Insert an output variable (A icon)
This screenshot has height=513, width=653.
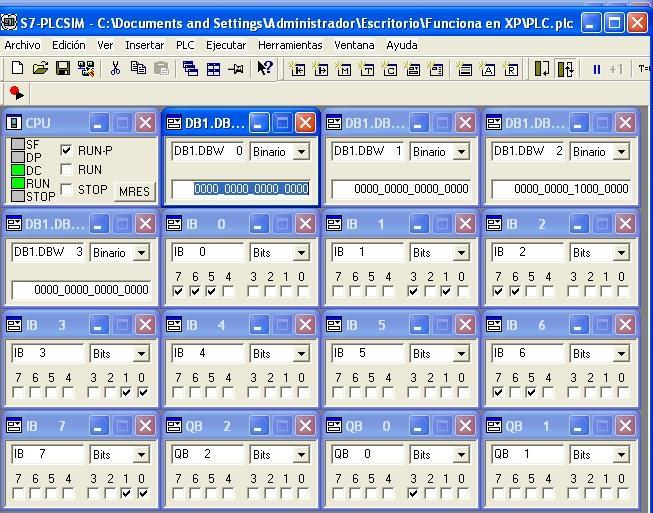coord(321,69)
